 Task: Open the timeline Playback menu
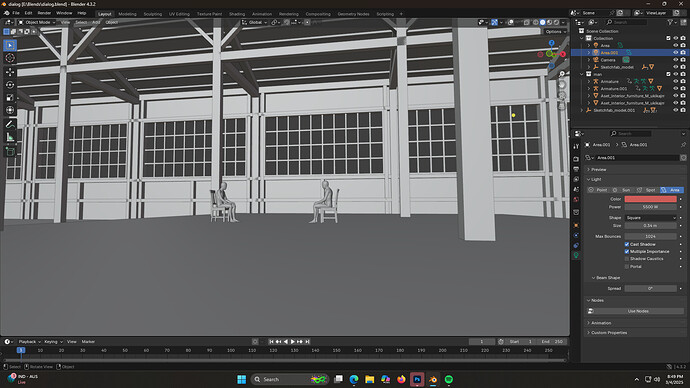pyautogui.click(x=29, y=342)
